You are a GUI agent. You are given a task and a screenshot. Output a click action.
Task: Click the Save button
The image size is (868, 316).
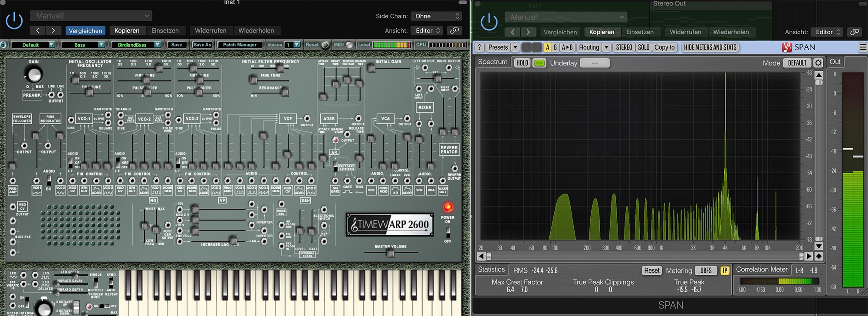coord(177,45)
